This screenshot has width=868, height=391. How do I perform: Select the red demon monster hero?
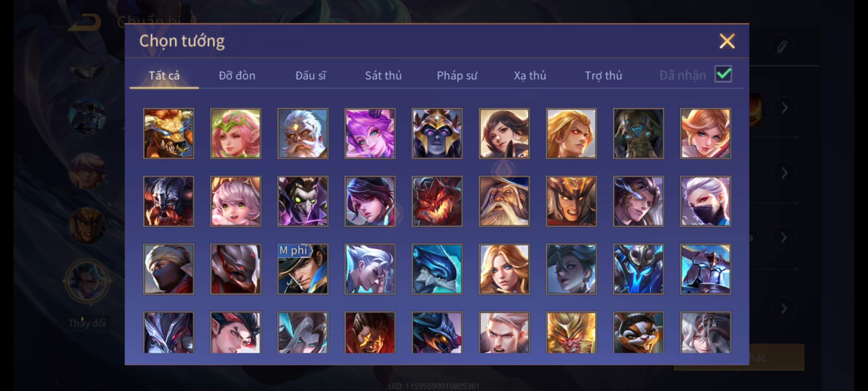437,201
